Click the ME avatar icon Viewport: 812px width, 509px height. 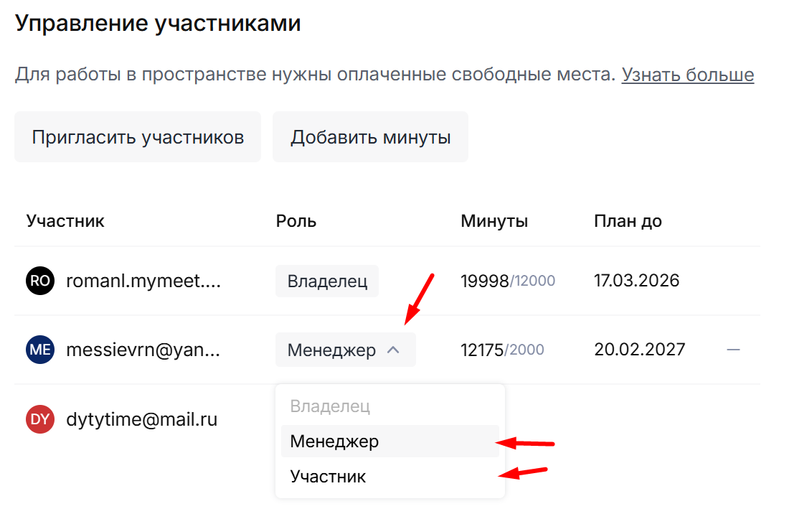40,350
